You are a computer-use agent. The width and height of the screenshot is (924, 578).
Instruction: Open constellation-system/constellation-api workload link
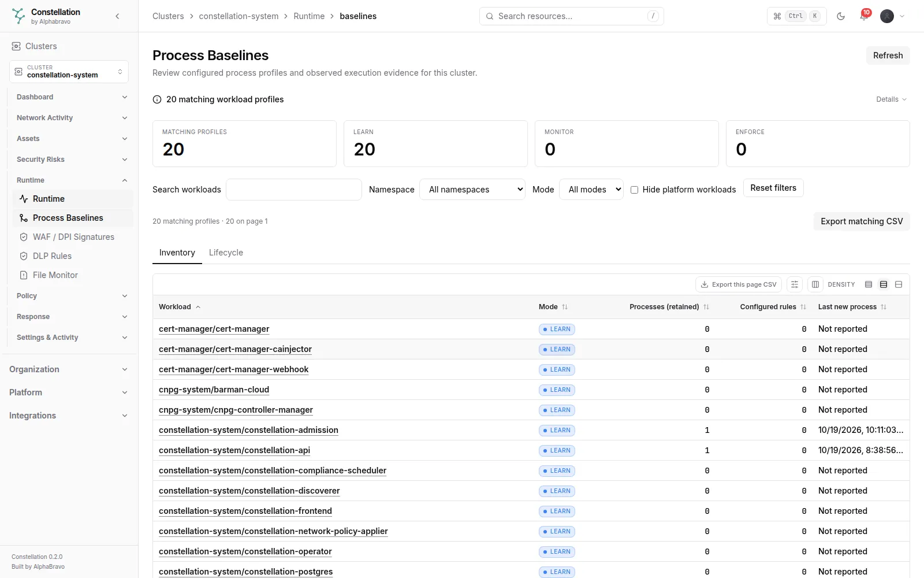[x=234, y=450]
